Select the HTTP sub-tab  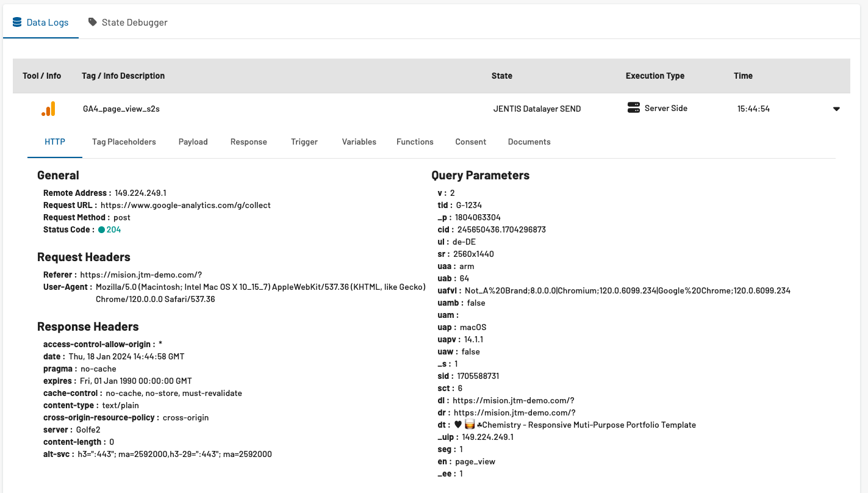click(55, 142)
